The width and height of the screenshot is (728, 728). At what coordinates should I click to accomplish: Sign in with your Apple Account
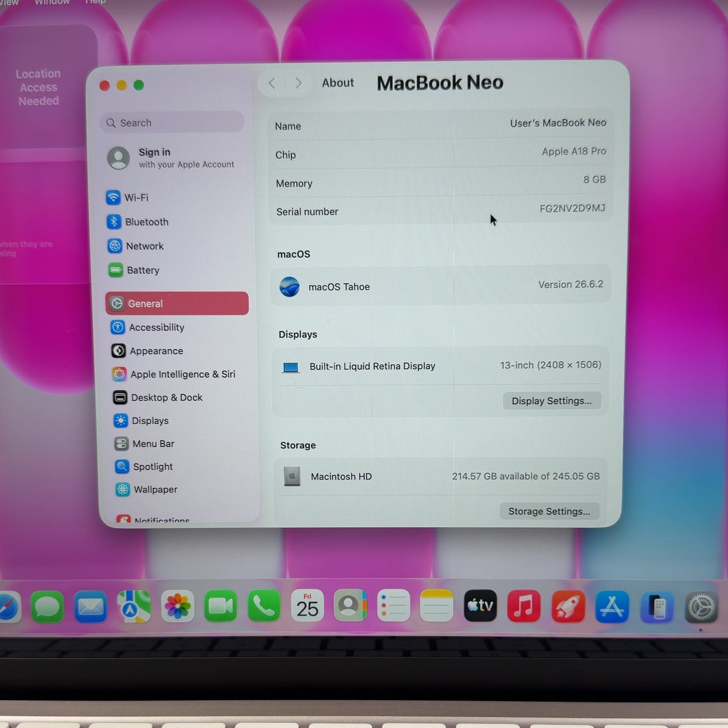pyautogui.click(x=172, y=158)
